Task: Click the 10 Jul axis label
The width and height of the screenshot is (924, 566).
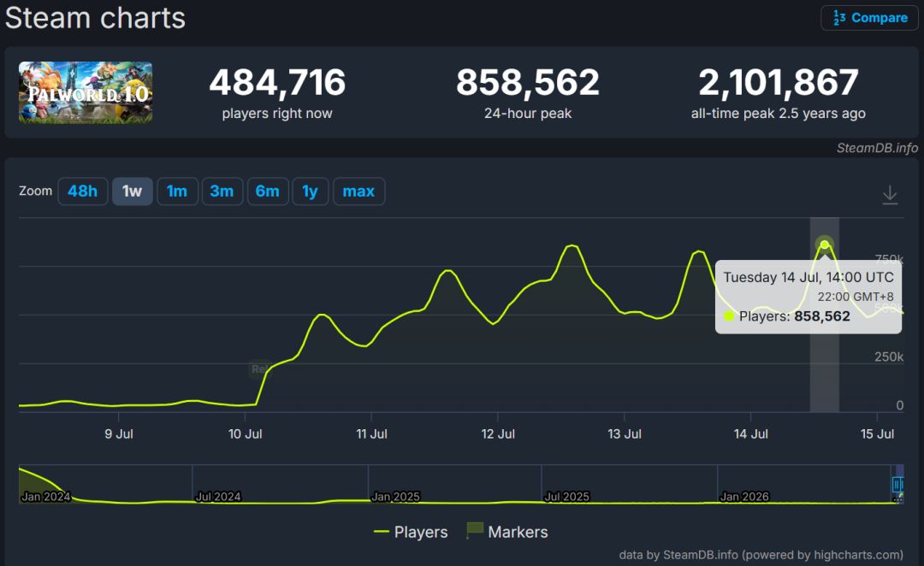Action: pyautogui.click(x=246, y=434)
